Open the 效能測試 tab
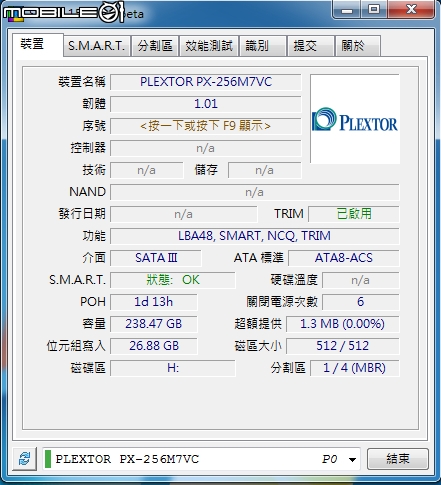The height and width of the screenshot is (485, 441). tap(209, 46)
